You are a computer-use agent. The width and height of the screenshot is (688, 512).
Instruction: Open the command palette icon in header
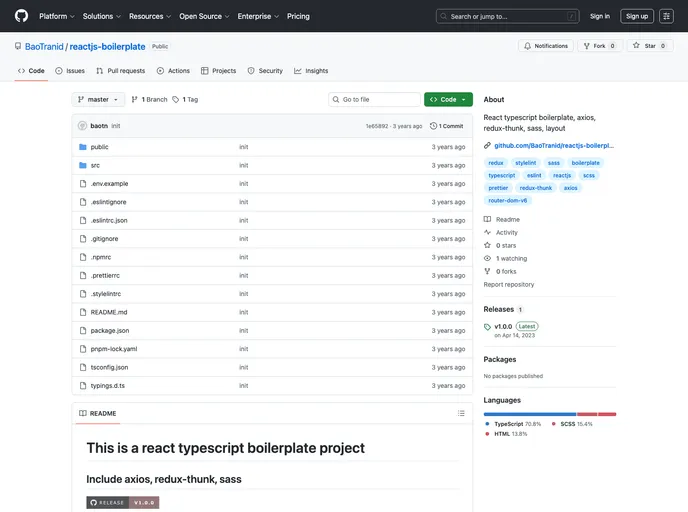(x=666, y=16)
